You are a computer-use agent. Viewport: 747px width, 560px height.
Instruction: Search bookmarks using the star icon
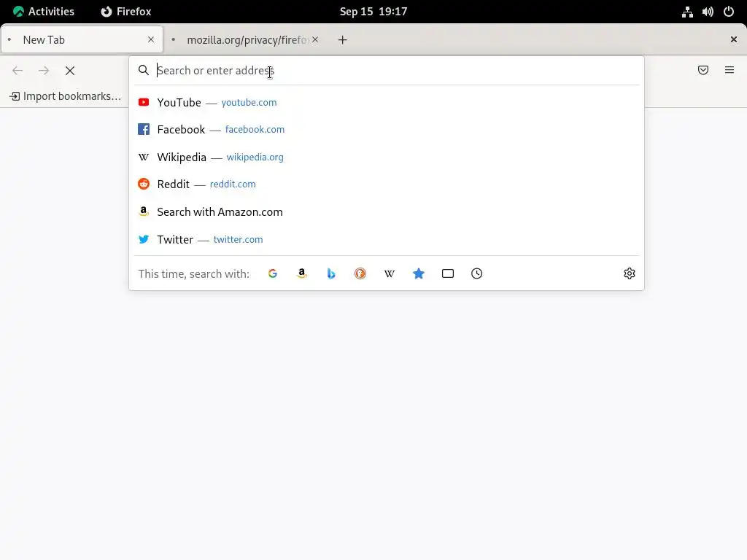tap(418, 273)
